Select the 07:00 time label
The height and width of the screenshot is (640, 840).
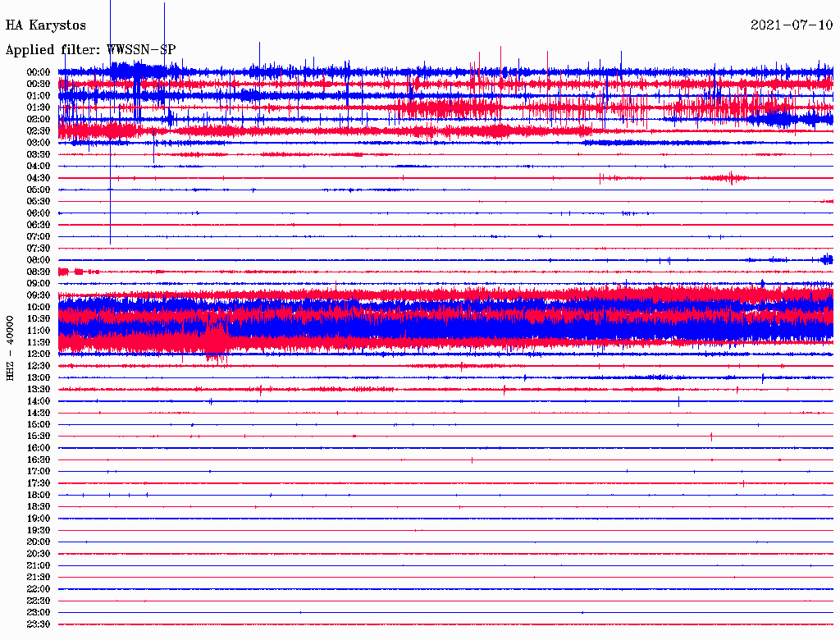pos(39,237)
